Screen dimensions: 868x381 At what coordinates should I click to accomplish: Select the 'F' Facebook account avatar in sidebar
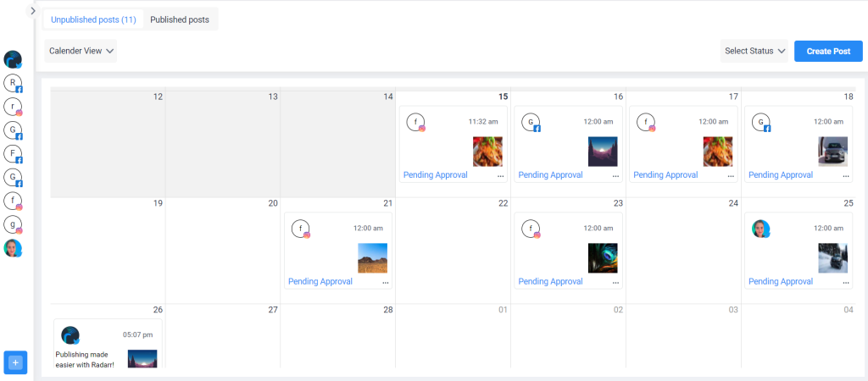(13, 154)
